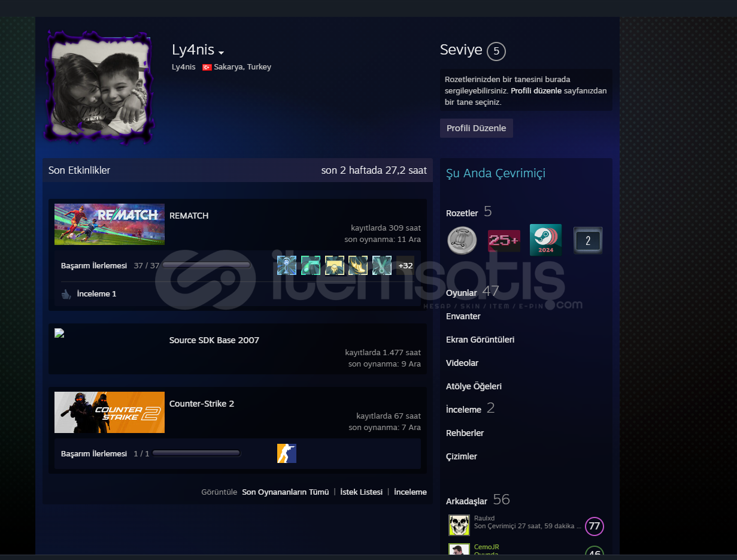The width and height of the screenshot is (737, 560).
Task: Expand the Ly4nis name history dropdown arrow
Action: [221, 53]
